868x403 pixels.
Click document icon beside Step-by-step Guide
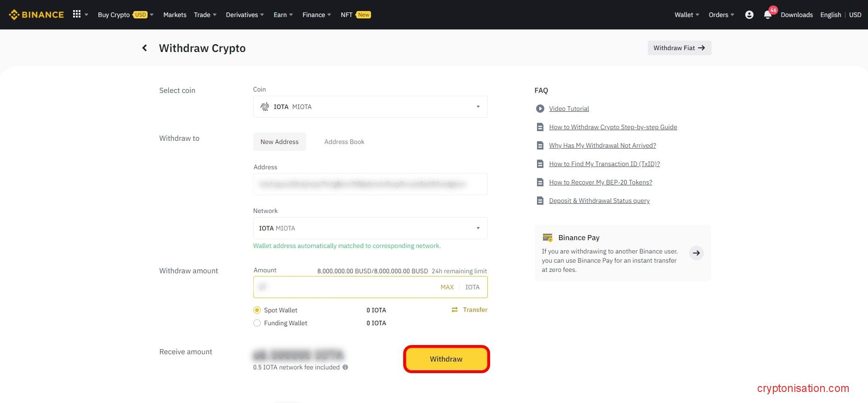coord(540,127)
